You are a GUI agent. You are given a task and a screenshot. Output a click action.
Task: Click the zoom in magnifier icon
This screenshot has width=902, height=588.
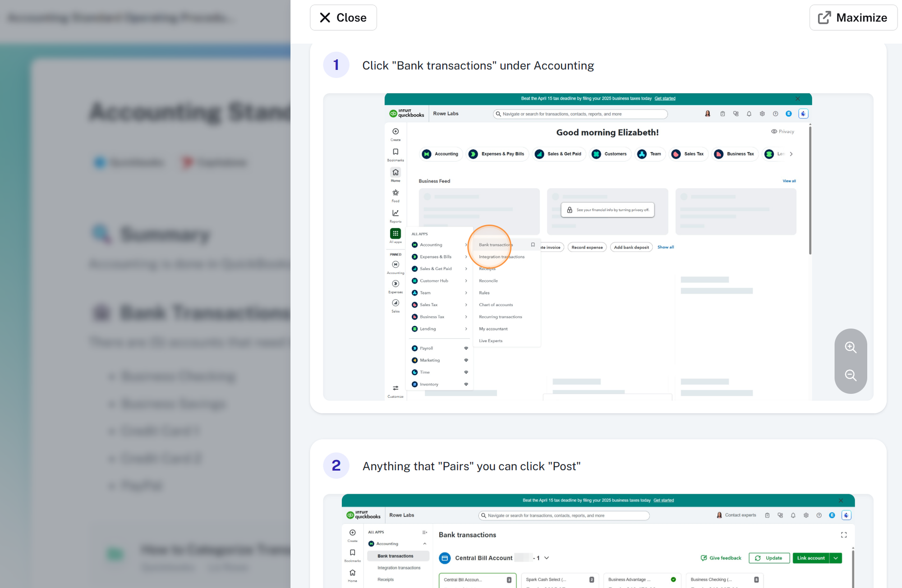point(851,347)
